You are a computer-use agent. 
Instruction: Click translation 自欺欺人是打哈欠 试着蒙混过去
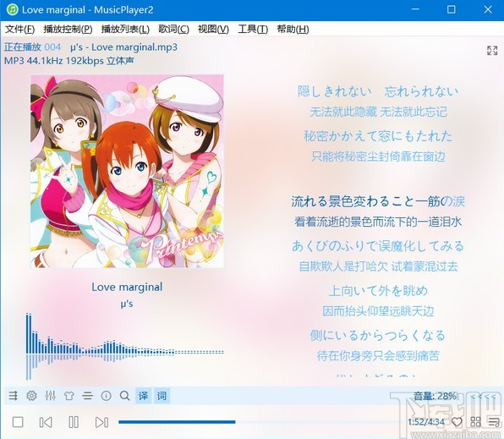click(x=378, y=266)
